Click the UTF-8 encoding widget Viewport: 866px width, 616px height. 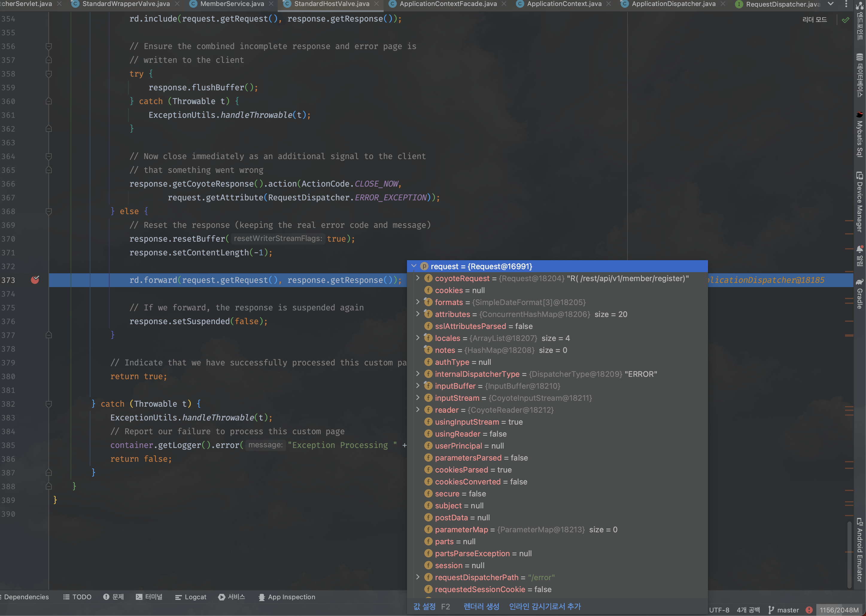[719, 610]
